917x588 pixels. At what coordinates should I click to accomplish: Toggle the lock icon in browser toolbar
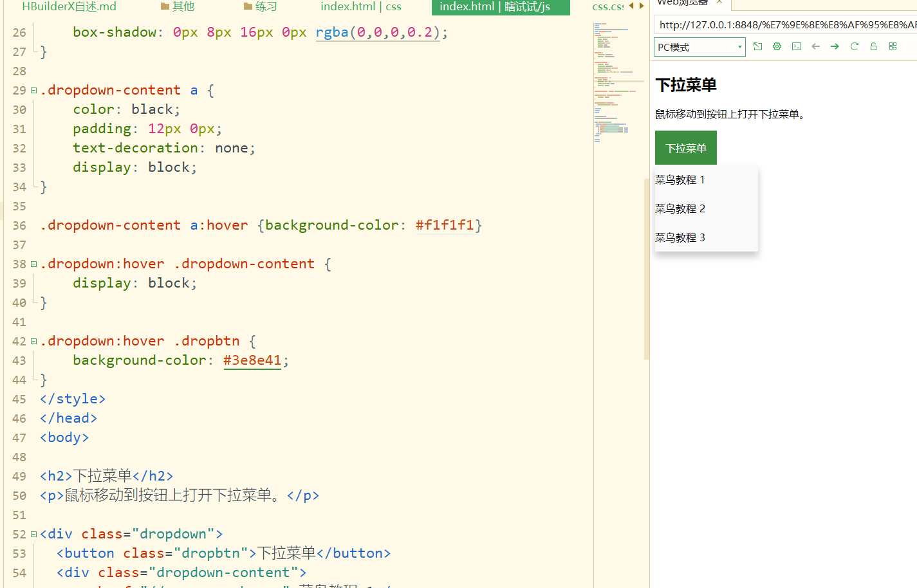click(x=873, y=46)
